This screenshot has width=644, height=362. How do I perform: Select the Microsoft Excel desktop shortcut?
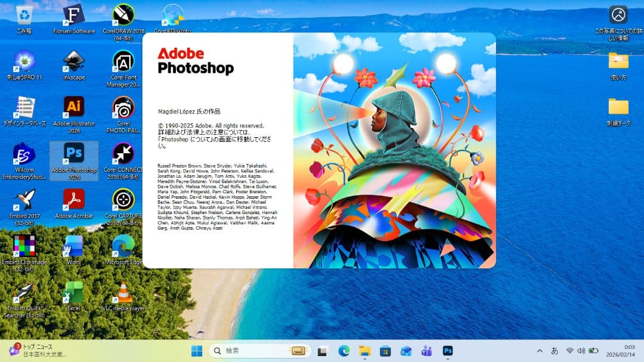(74, 293)
